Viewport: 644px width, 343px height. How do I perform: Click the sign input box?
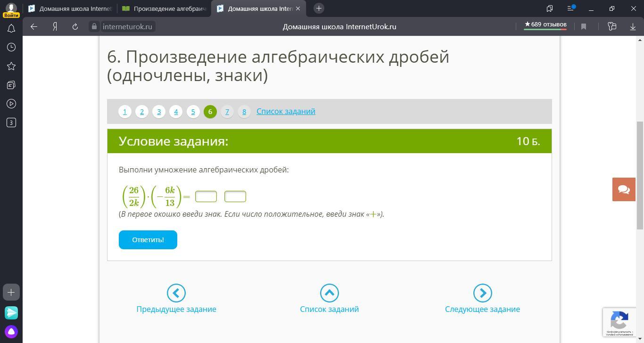pos(206,196)
